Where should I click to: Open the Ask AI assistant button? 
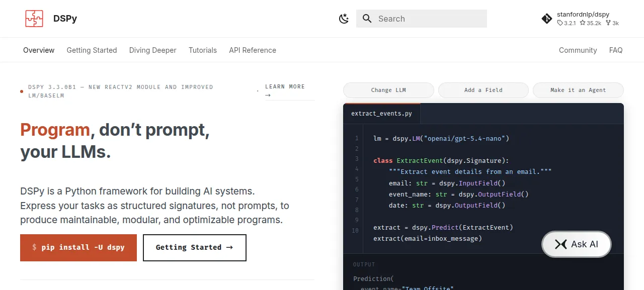point(577,244)
